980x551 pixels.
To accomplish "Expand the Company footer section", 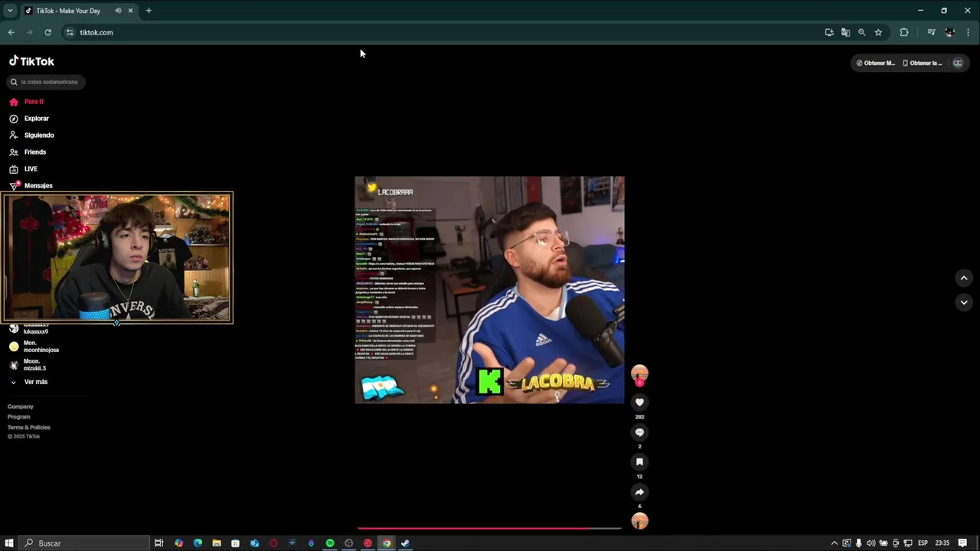I will pyautogui.click(x=21, y=406).
